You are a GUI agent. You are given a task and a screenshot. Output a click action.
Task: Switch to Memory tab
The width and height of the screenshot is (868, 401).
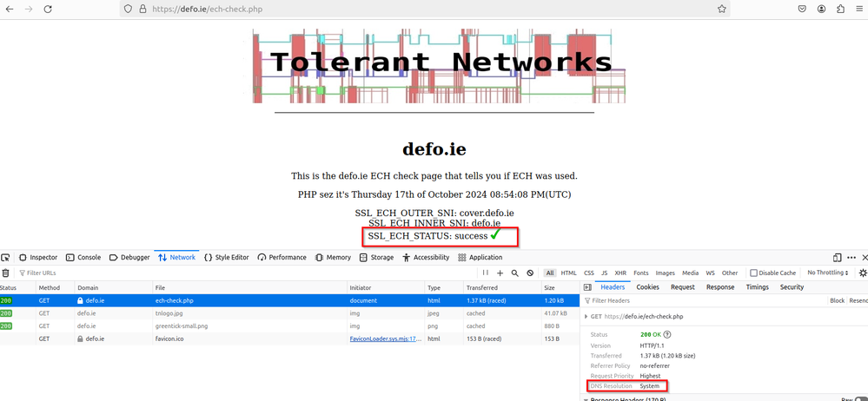[334, 258]
